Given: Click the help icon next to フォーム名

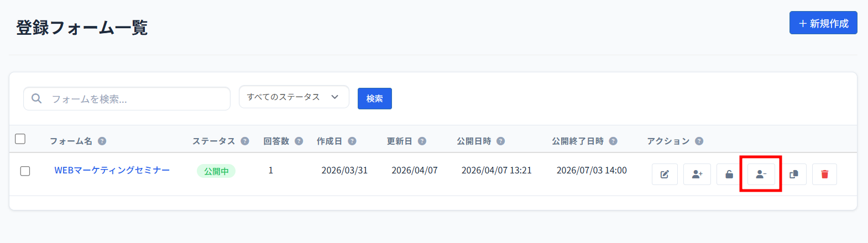Looking at the screenshot, I should pos(102,141).
